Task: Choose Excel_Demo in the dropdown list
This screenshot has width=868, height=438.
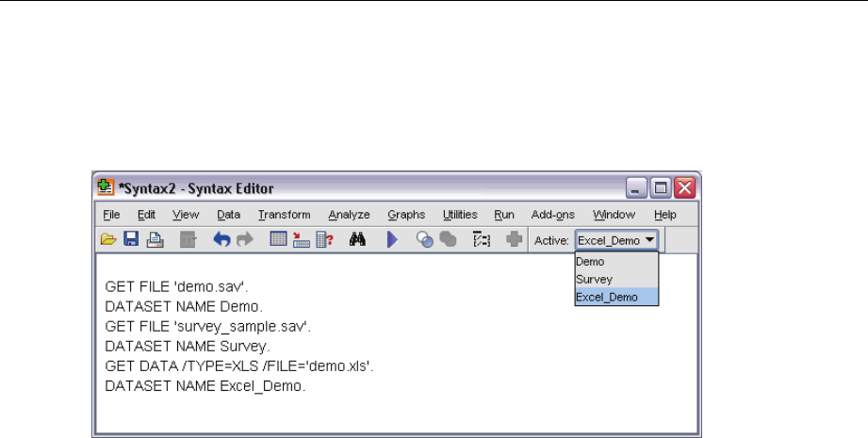Action: (x=616, y=297)
